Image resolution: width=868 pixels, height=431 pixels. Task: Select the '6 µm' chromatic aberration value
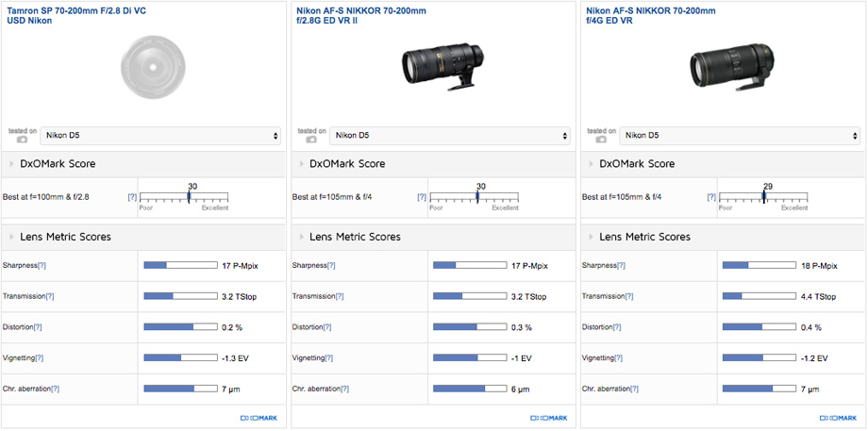coord(521,390)
